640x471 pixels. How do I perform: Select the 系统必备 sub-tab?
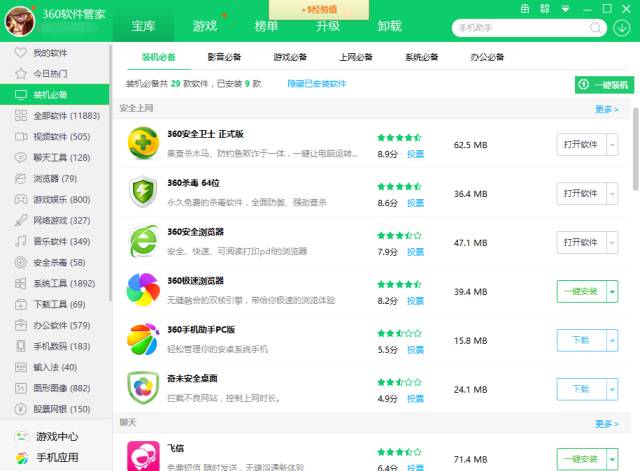click(x=422, y=57)
